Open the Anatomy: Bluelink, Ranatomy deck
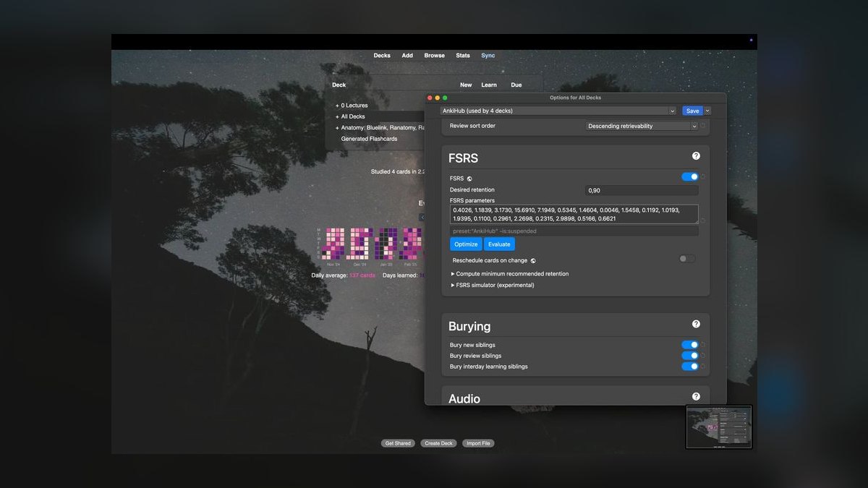This screenshot has width=868, height=488. coord(383,127)
